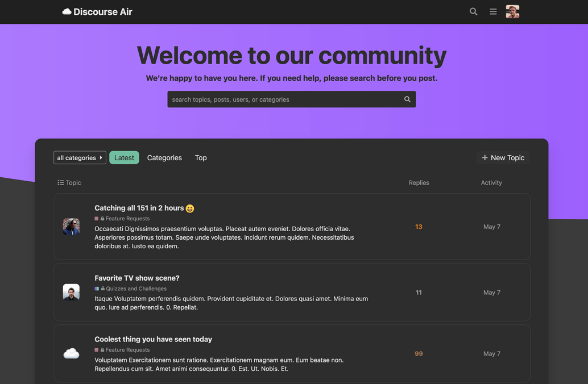
Task: Switch to the Categories tab
Action: 164,158
